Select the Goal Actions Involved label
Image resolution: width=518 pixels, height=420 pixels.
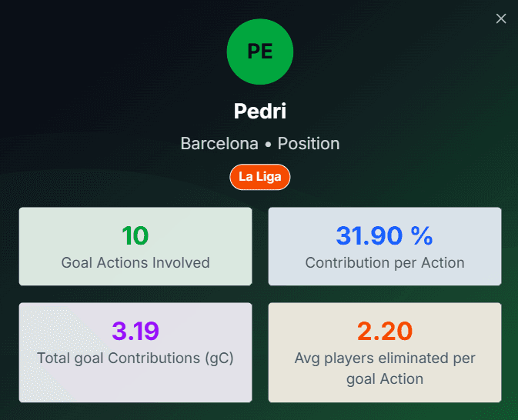135,262
